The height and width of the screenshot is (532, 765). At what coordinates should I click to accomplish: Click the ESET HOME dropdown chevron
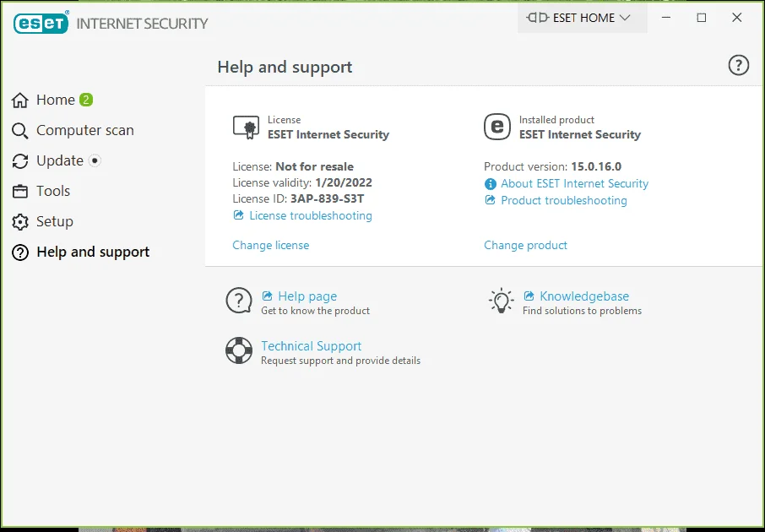point(625,18)
